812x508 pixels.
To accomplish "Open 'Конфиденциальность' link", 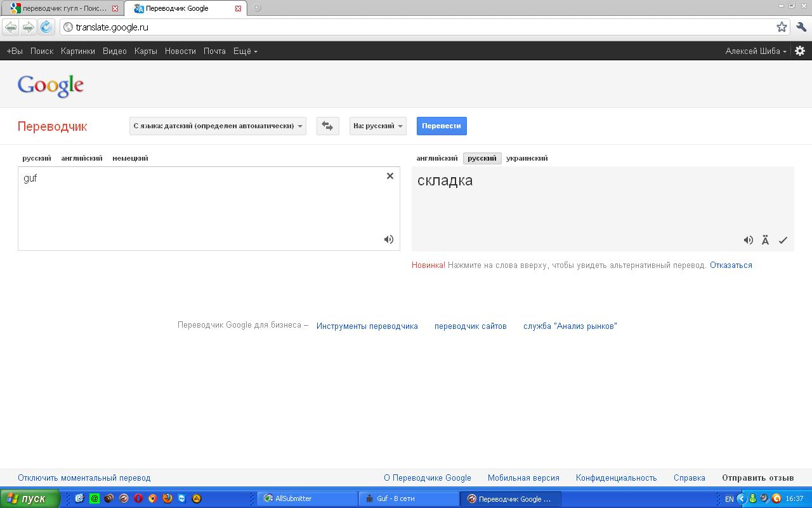I will point(616,478).
